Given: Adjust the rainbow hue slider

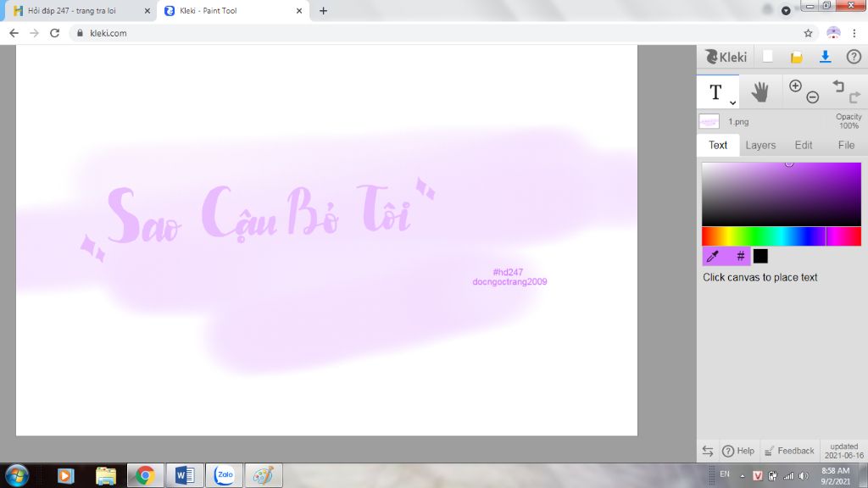Looking at the screenshot, I should [x=781, y=236].
